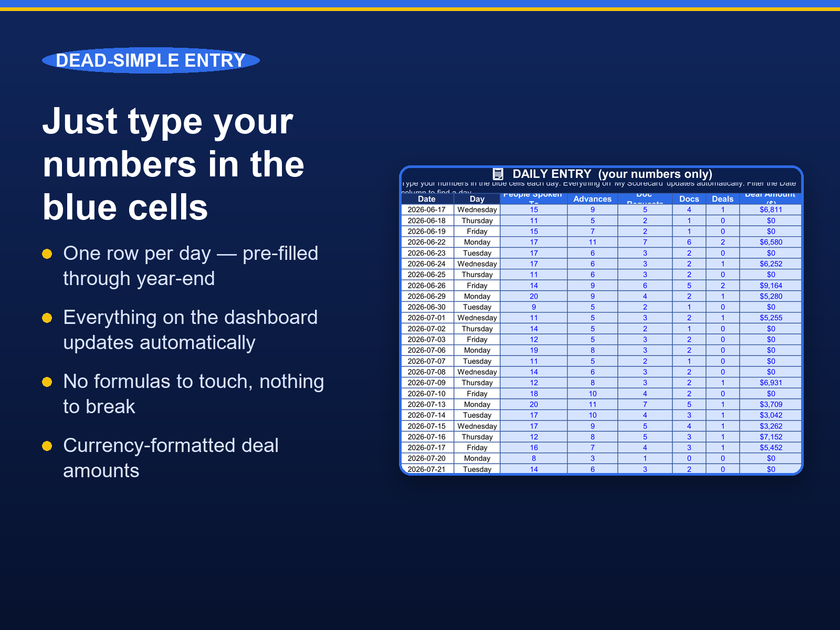Select the Day column header
840x630 pixels.
[x=477, y=199]
